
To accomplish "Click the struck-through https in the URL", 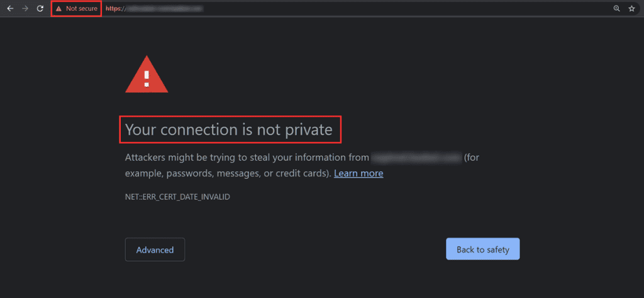I will [114, 9].
